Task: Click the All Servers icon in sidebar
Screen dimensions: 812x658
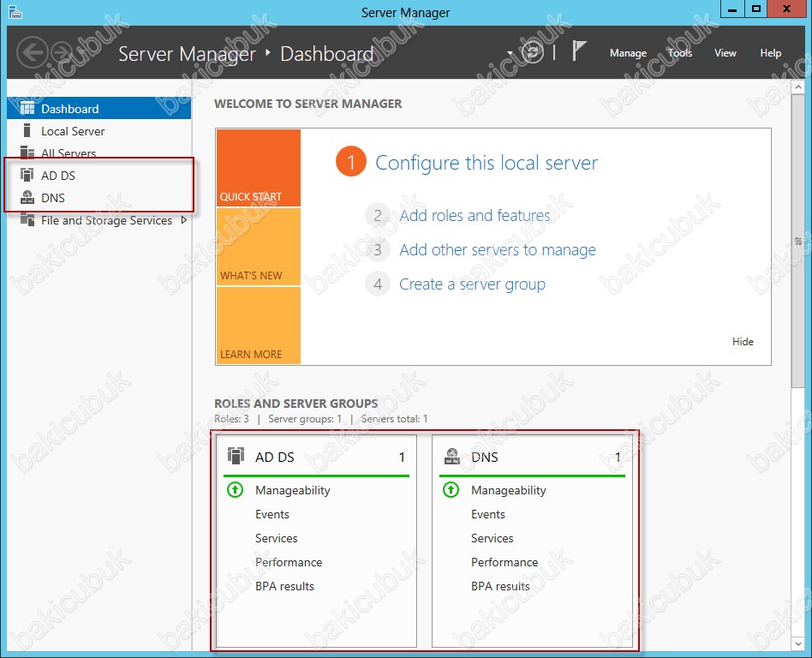Action: point(27,153)
